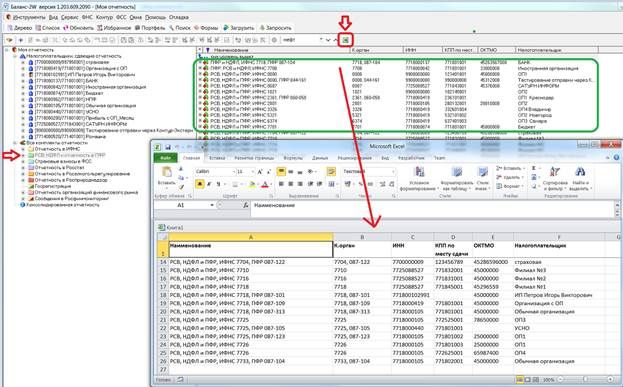
Task: Click the Дерево toolbar button
Action: click(19, 28)
